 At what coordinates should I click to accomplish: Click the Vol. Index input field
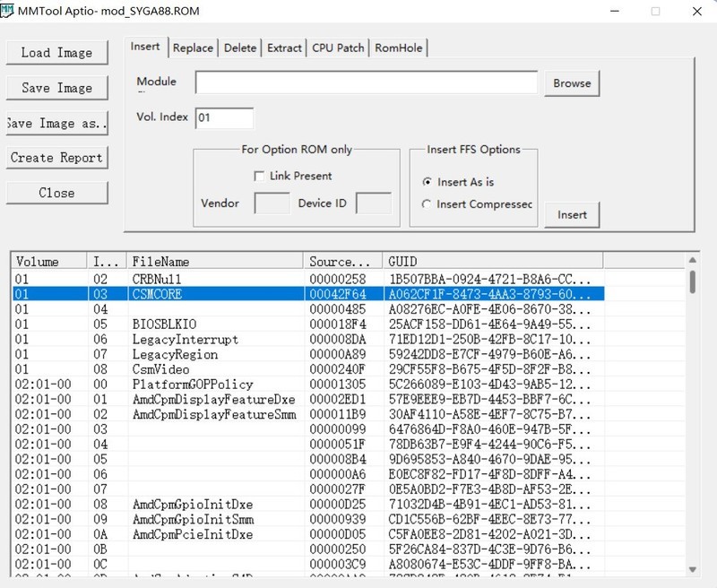(224, 118)
